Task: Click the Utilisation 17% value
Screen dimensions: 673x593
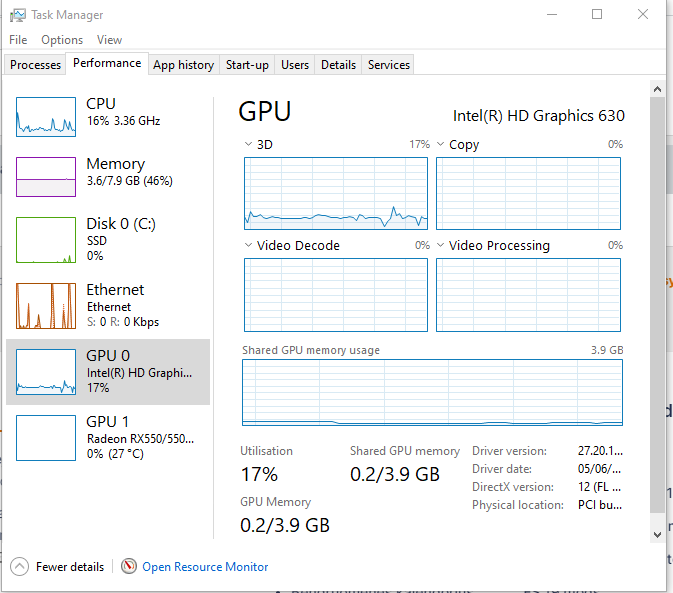Action: click(x=259, y=475)
